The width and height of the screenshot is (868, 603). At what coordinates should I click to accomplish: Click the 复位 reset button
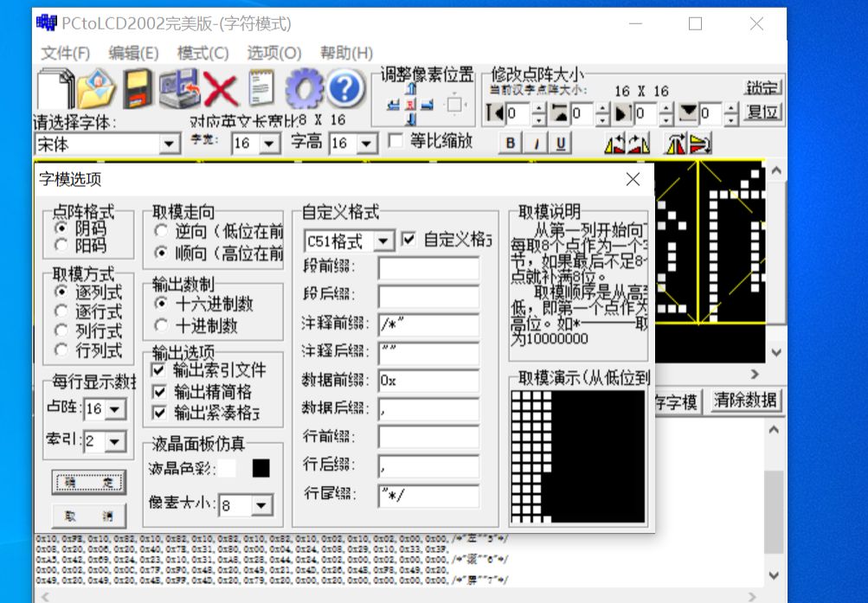(762, 112)
